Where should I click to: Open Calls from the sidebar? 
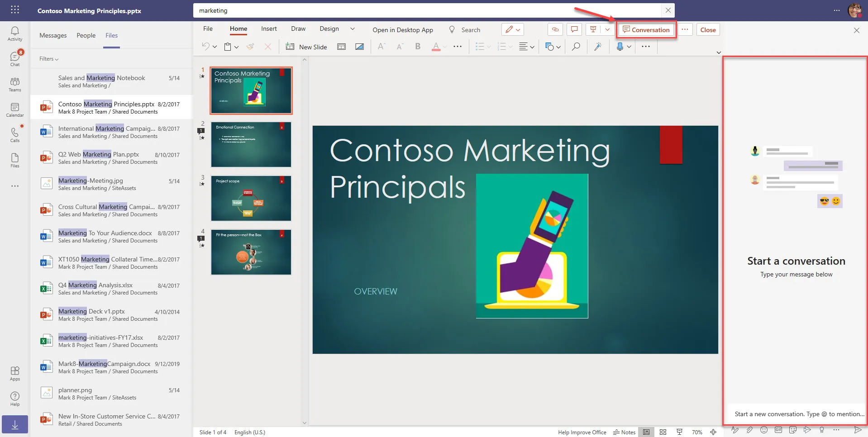(15, 135)
